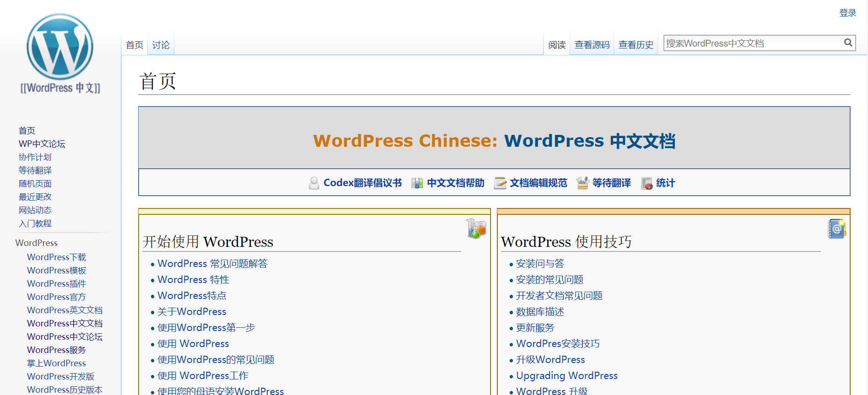Viewport: 868px width, 395px height.
Task: Open 数据库描述 link
Action: [540, 312]
